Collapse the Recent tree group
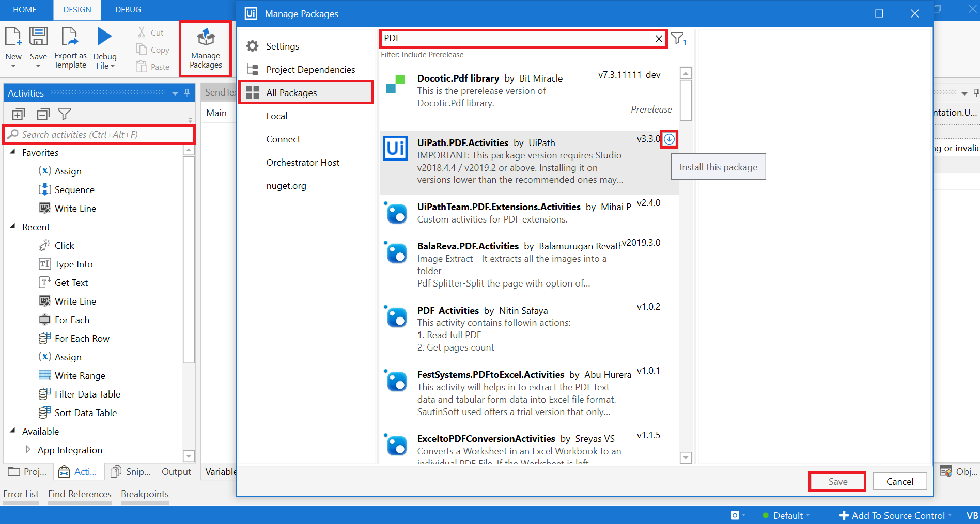Viewport: 980px width, 524px height. [13, 227]
